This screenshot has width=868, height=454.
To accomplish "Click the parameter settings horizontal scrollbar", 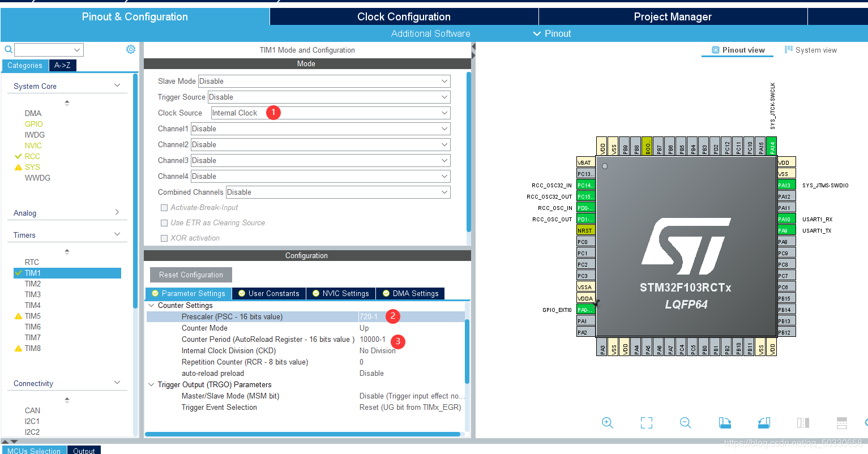I will click(x=302, y=434).
